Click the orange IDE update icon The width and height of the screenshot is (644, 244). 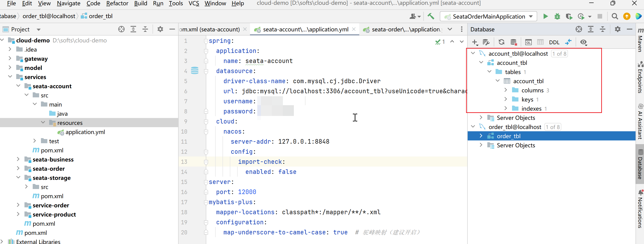(627, 16)
